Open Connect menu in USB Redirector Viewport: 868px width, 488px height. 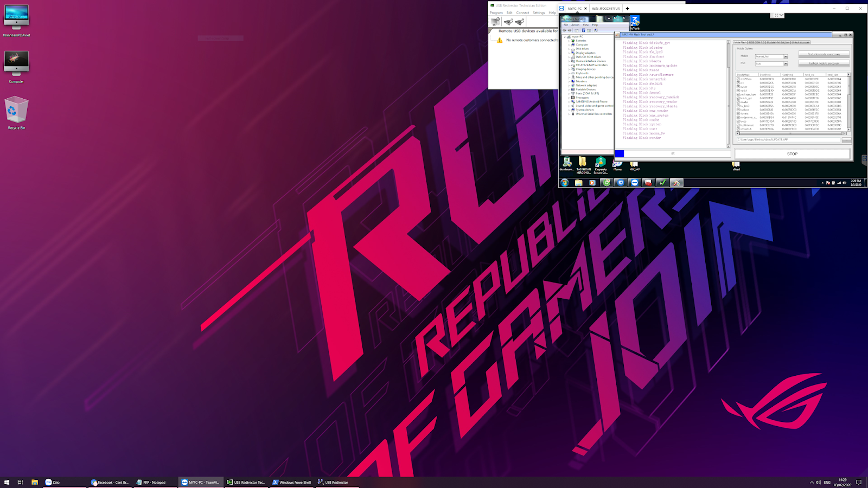pyautogui.click(x=522, y=12)
